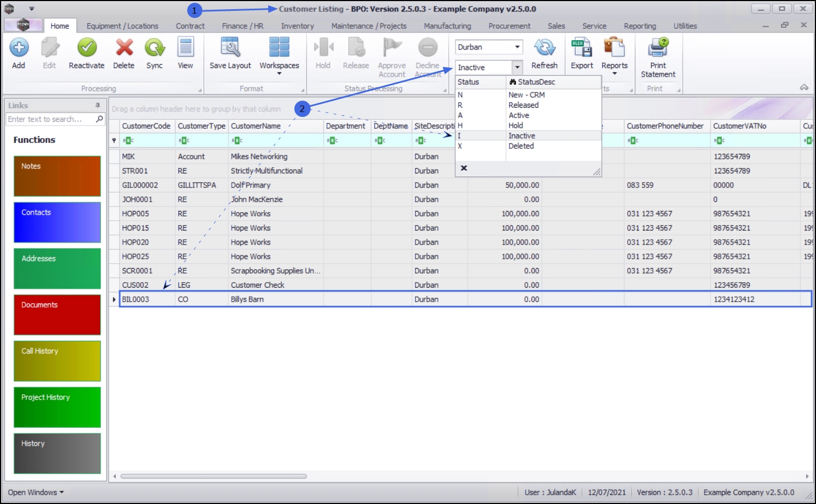Click the Release document icon
This screenshot has width=816, height=504.
pyautogui.click(x=356, y=48)
